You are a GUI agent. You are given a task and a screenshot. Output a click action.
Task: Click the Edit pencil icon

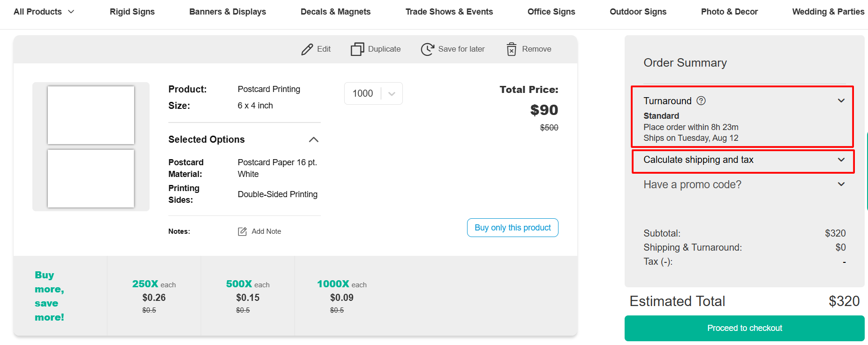pos(307,49)
